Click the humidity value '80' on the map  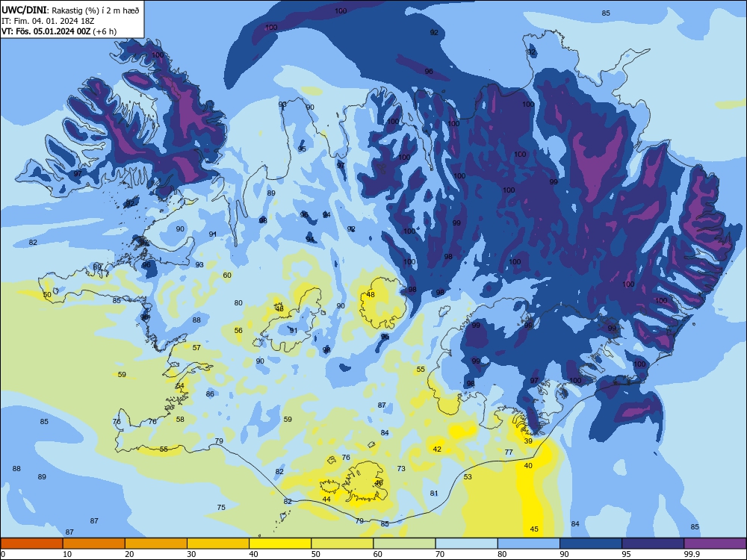click(x=239, y=303)
